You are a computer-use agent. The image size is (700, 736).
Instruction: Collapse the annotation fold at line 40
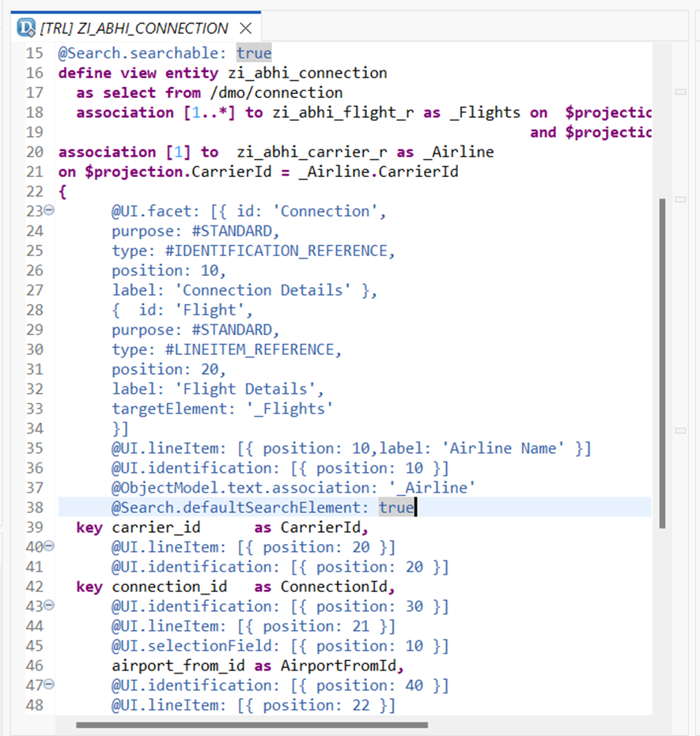point(49,547)
